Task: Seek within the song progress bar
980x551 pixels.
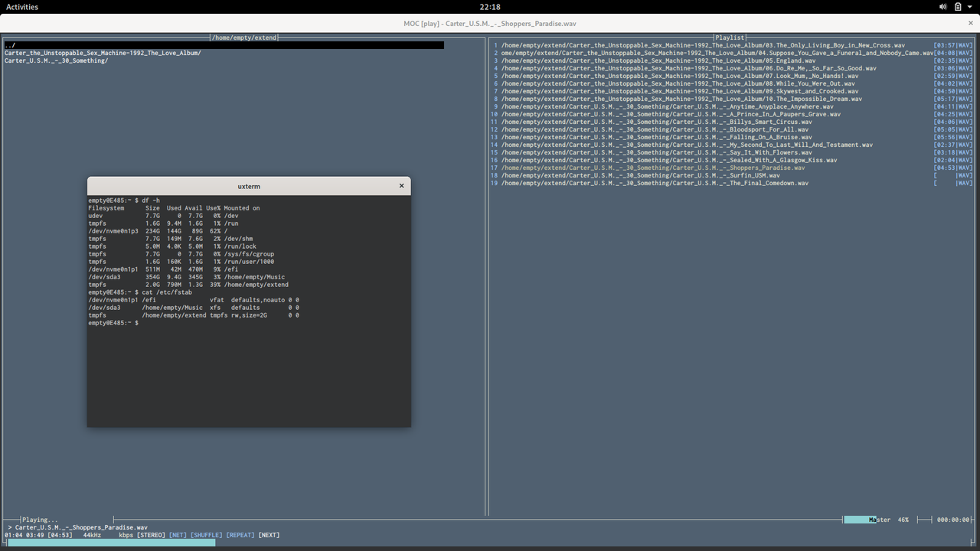Action: pos(490,543)
